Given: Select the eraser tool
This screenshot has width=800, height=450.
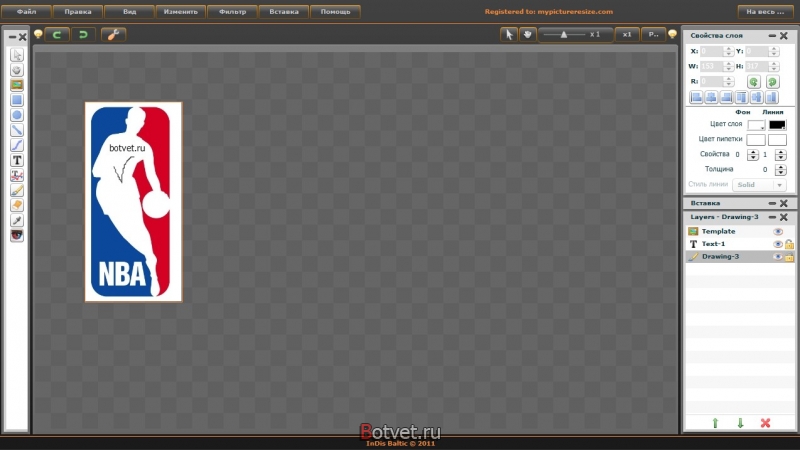Looking at the screenshot, I should pos(17,205).
